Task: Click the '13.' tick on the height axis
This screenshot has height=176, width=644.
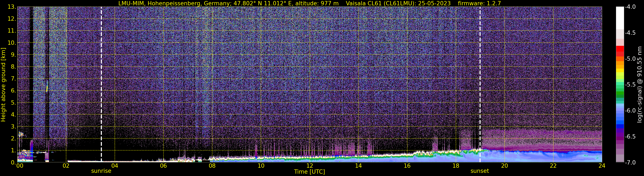Action: [x=12, y=7]
